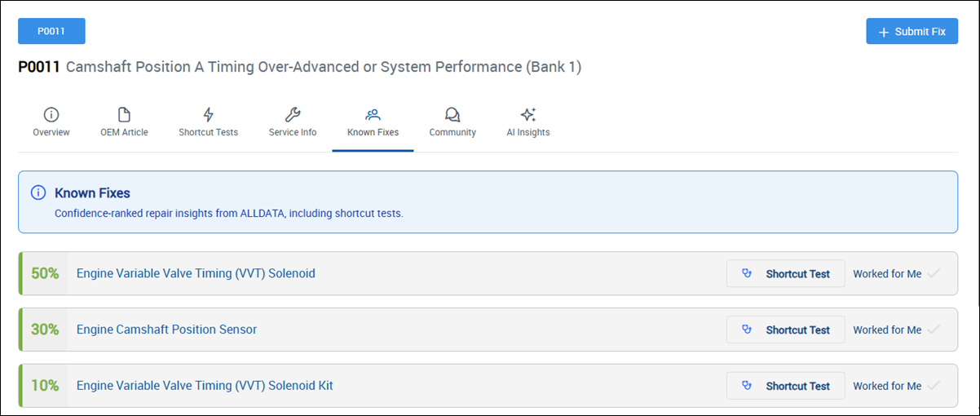The height and width of the screenshot is (416, 980).
Task: Click the 50% confidence value
Action: tap(45, 273)
